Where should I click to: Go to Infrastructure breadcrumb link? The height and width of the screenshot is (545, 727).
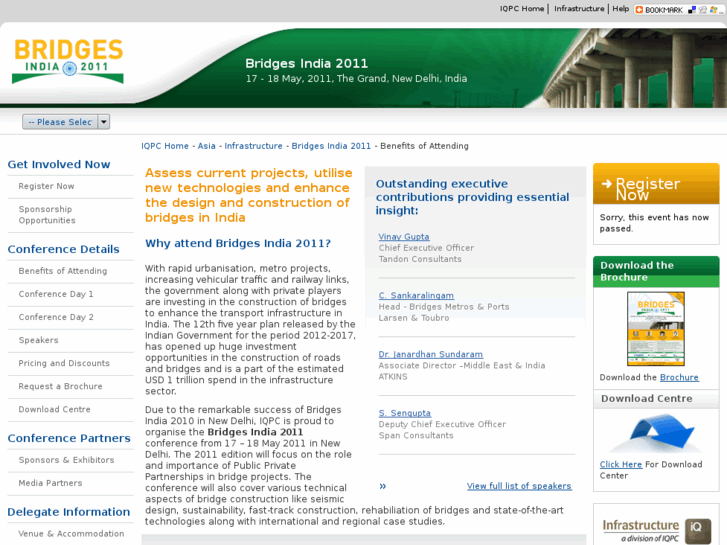point(254,146)
